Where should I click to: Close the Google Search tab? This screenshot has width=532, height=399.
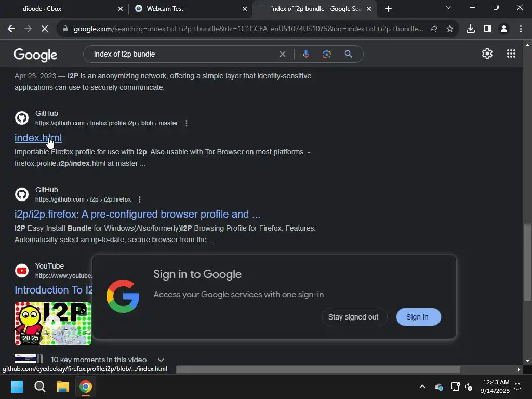point(369,9)
